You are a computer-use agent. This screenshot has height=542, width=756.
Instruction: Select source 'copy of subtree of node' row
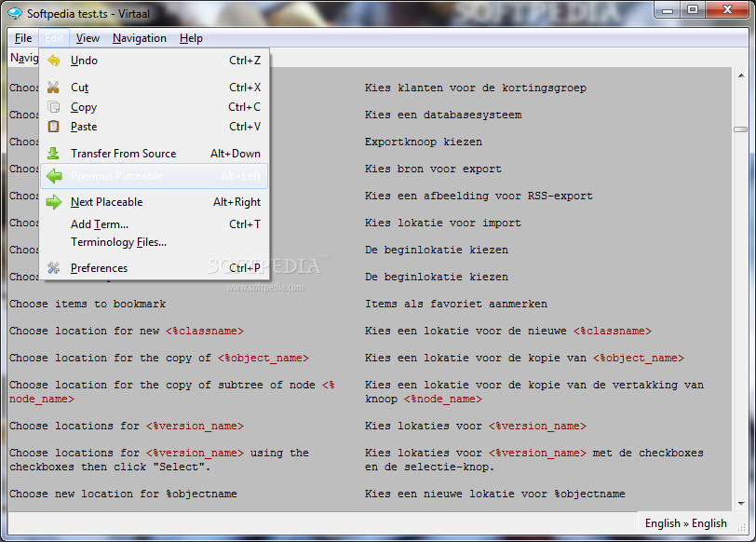click(x=172, y=392)
